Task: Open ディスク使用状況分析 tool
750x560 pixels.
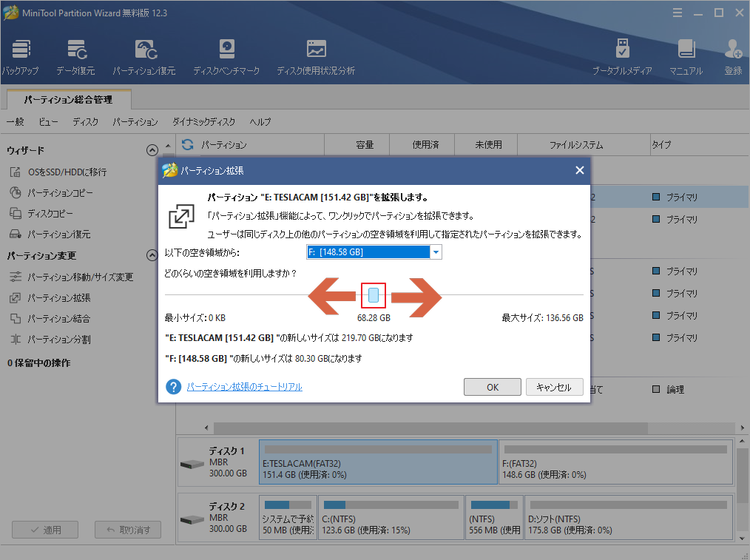Action: (x=316, y=58)
